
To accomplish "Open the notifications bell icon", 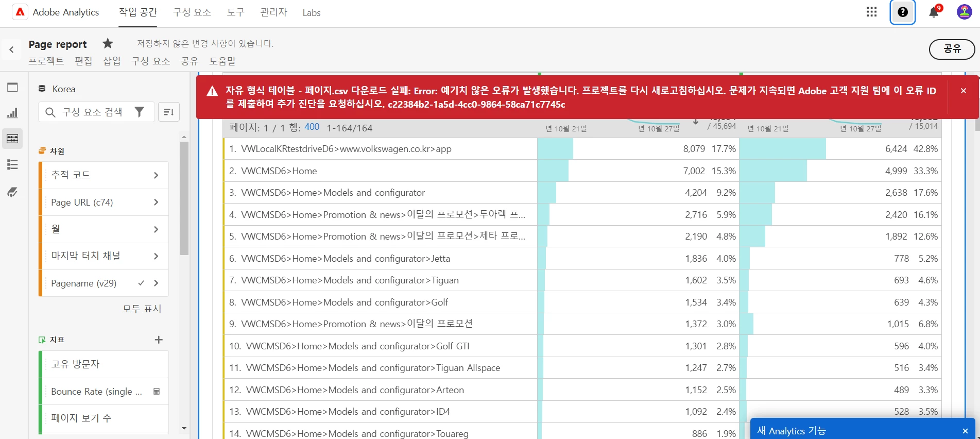I will 934,12.
